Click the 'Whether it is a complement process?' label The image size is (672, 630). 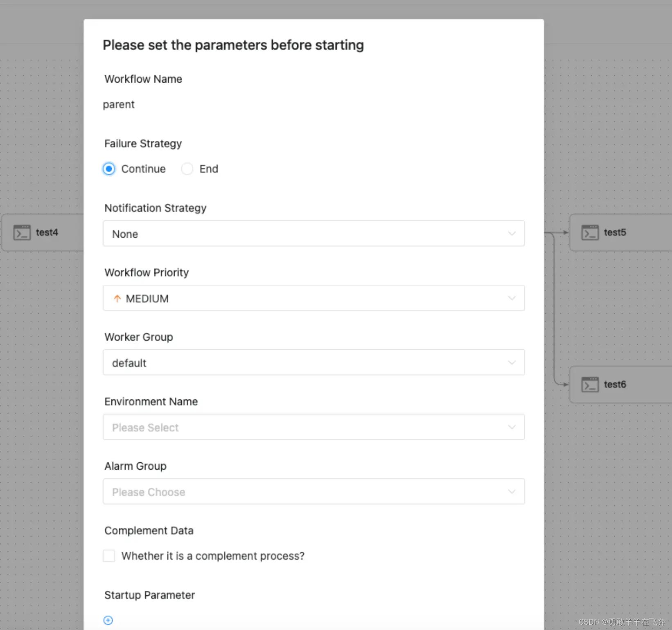coord(213,556)
